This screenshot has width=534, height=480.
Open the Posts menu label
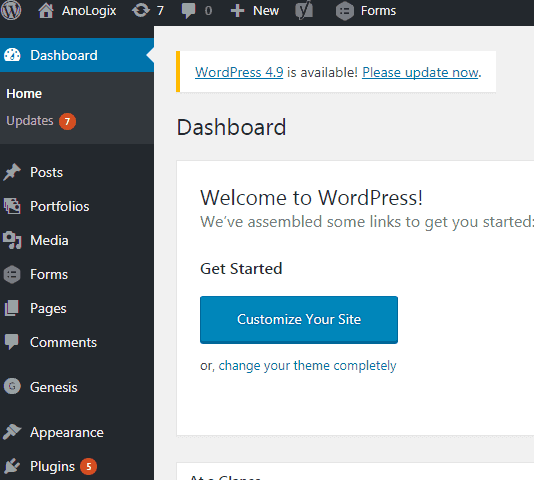pyautogui.click(x=46, y=172)
